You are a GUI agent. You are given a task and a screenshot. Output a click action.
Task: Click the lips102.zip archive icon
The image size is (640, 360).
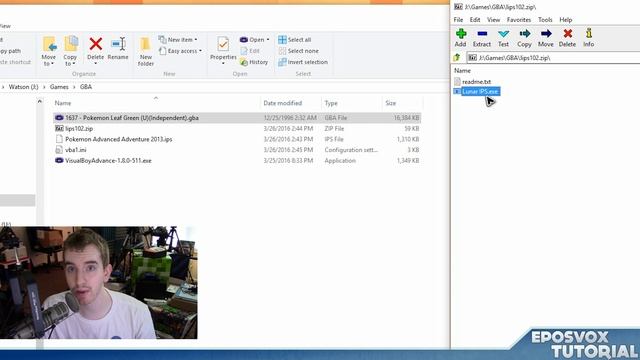point(59,129)
